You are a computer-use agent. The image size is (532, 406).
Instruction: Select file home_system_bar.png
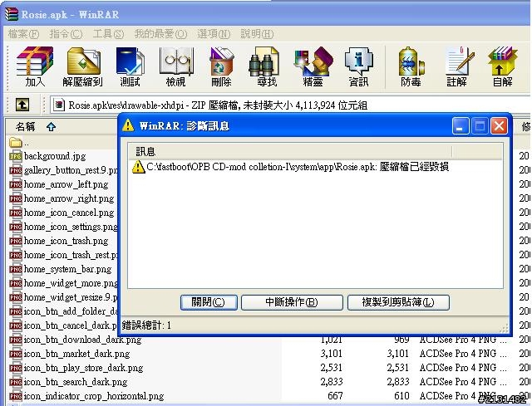pos(67,269)
